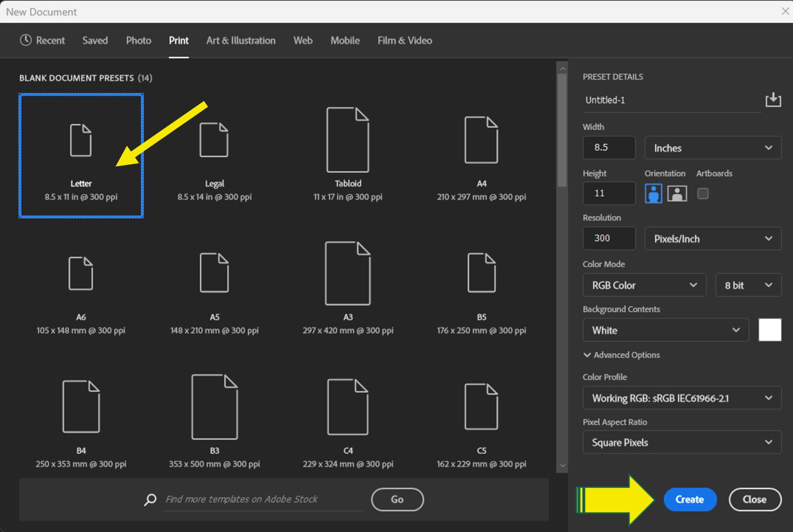793x532 pixels.
Task: Switch orientation to landscape
Action: pyautogui.click(x=676, y=193)
